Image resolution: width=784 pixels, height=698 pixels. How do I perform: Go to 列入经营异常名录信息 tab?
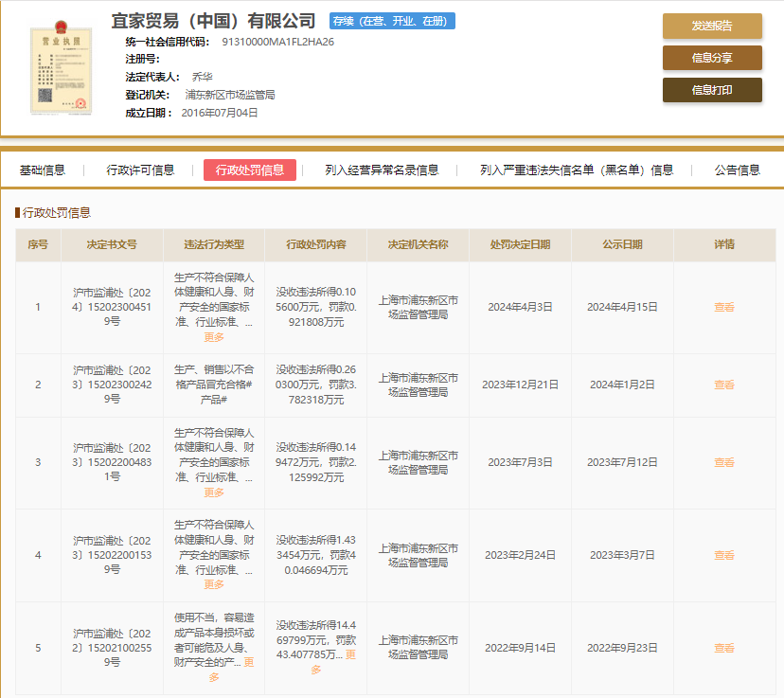[382, 170]
